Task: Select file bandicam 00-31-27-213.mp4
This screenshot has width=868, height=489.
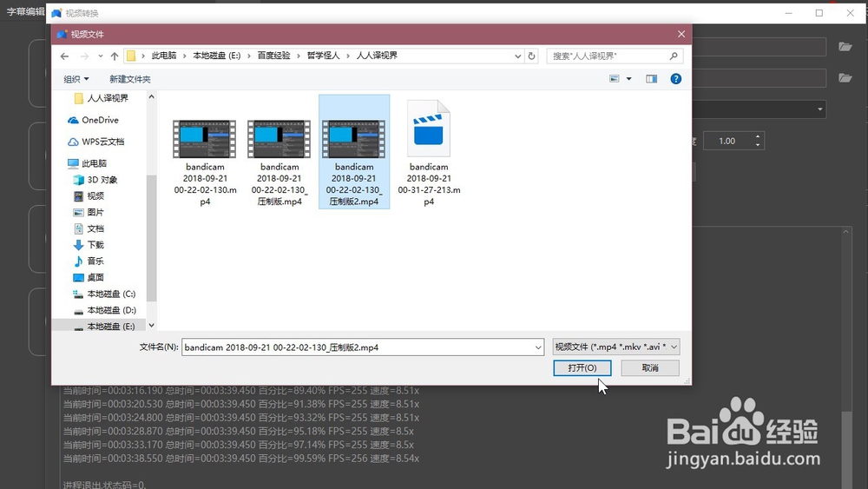Action: pyautogui.click(x=429, y=153)
